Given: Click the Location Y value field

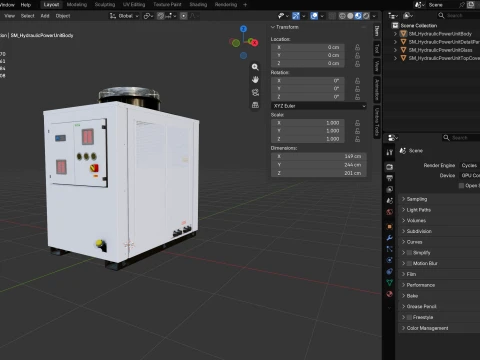Looking at the screenshot, I should (x=308, y=55).
